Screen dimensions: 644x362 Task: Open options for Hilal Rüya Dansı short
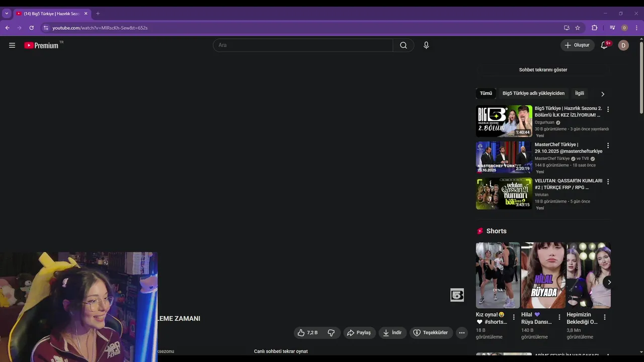[559, 317]
